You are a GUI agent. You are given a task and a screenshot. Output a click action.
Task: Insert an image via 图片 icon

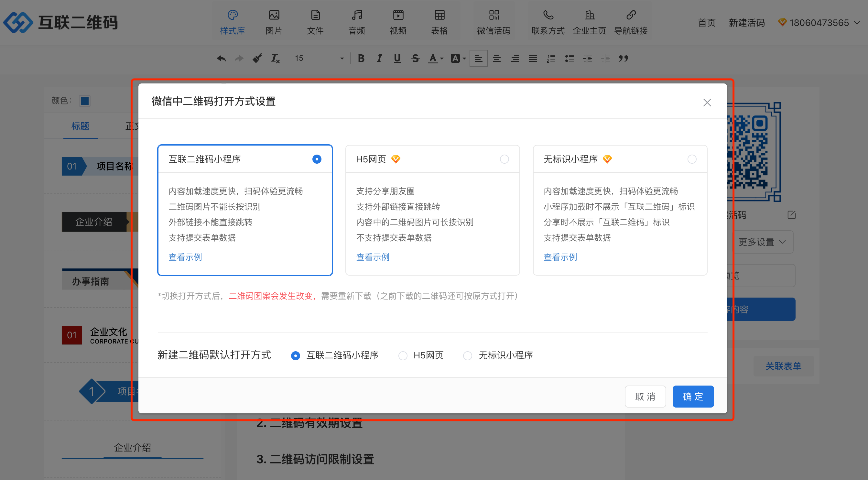274,22
